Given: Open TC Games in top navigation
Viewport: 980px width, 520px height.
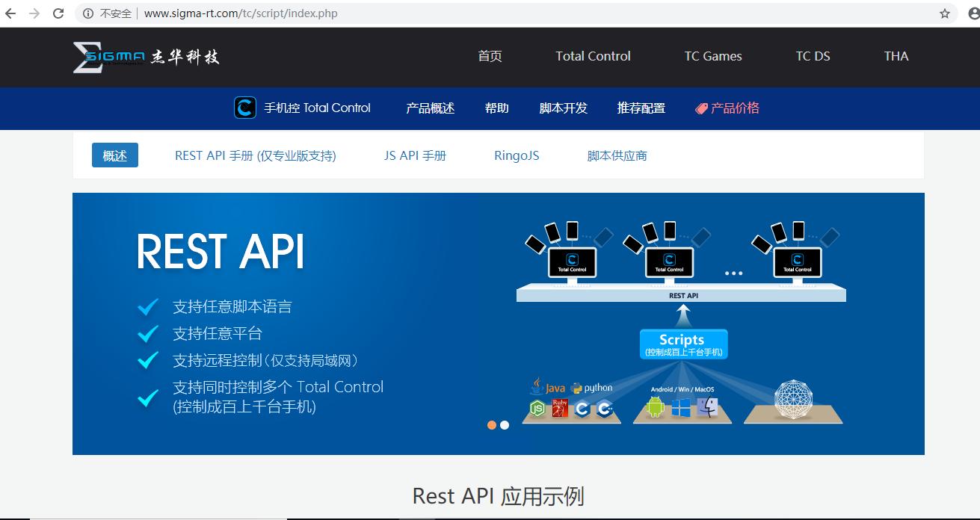Looking at the screenshot, I should point(713,56).
